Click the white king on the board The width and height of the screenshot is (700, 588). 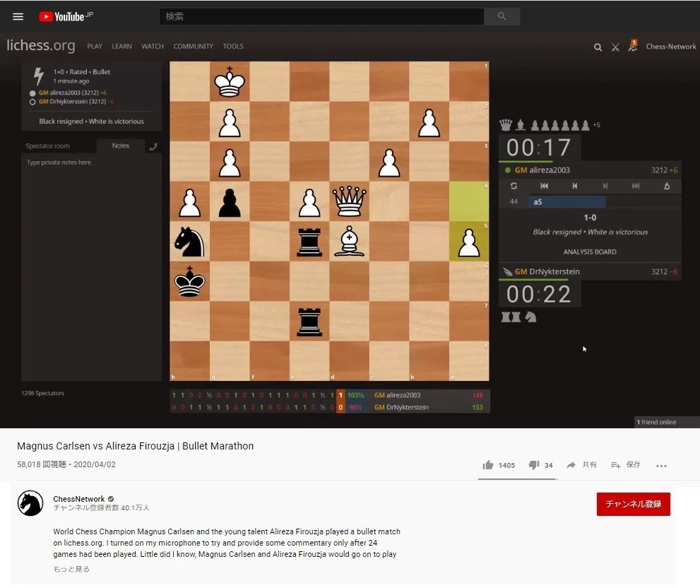click(x=230, y=82)
